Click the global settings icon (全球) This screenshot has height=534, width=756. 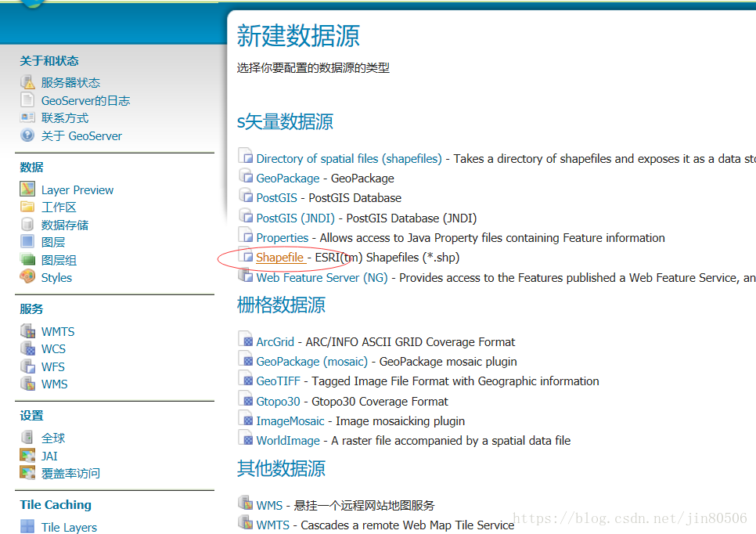click(27, 437)
